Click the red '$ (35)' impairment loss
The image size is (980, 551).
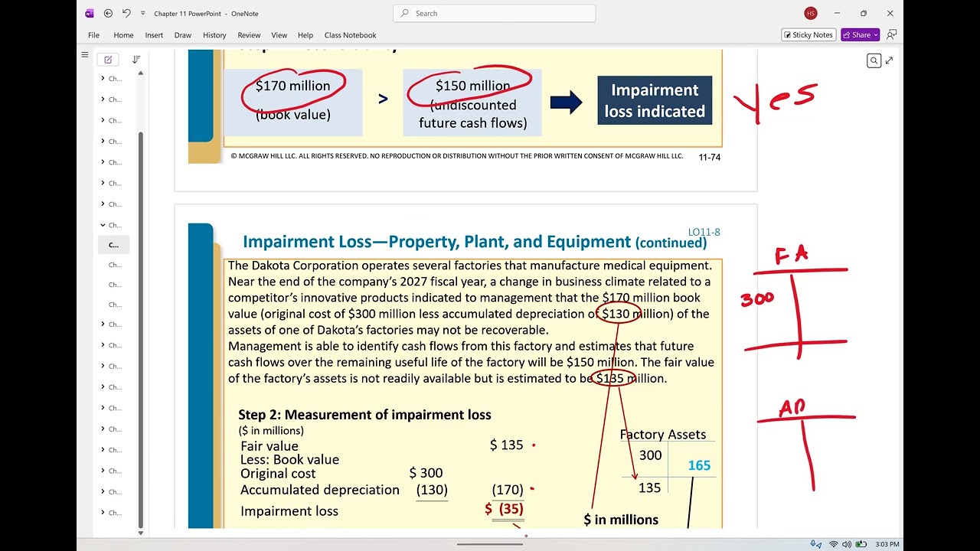point(504,509)
